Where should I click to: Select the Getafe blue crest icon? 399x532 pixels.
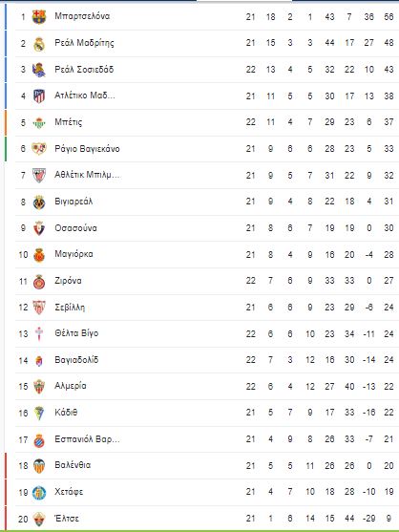coord(39,492)
